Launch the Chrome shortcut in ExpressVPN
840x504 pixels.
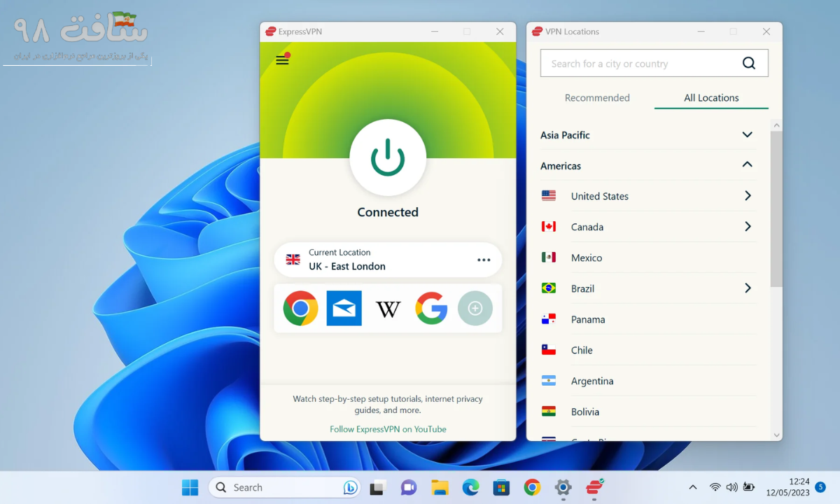[x=301, y=308]
